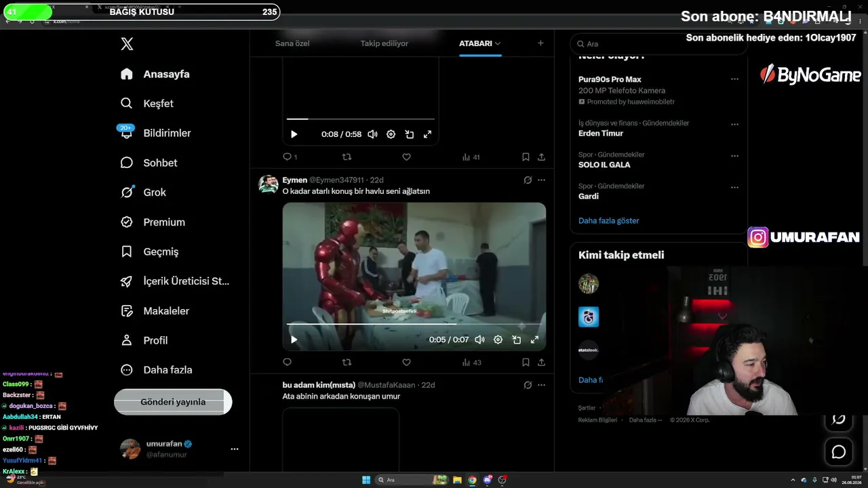This screenshot has width=868, height=488.
Task: Open the Windows Start menu
Action: pyautogui.click(x=366, y=480)
